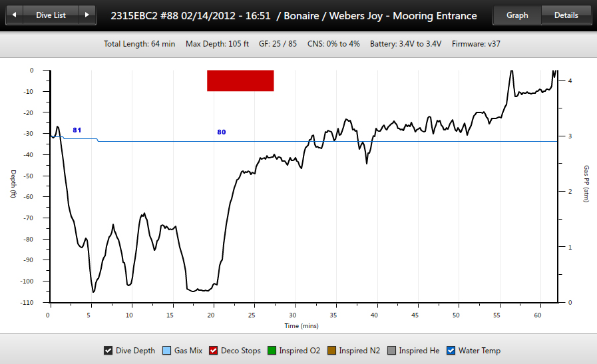The image size is (597, 364).
Task: Click the Total Length 64 min stat
Action: (139, 44)
